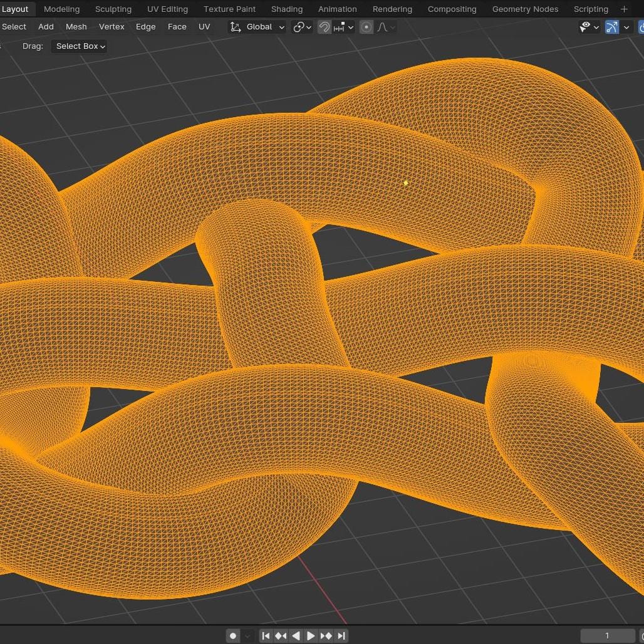Viewport: 644px width, 644px height.
Task: Play the animation in reverse
Action: coord(296,636)
